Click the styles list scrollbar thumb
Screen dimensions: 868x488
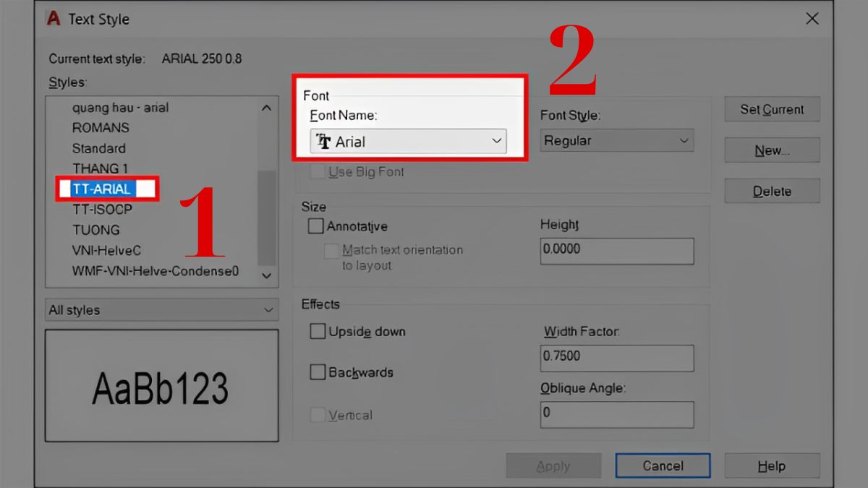[266, 217]
